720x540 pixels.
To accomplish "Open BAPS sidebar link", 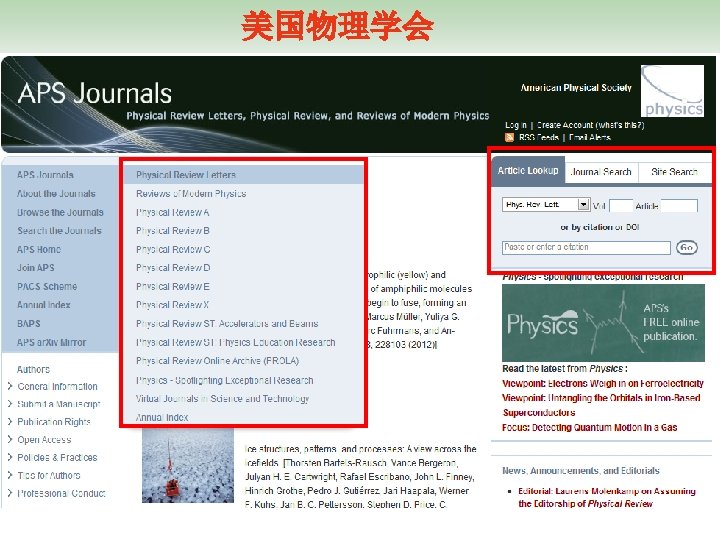I will click(28, 324).
